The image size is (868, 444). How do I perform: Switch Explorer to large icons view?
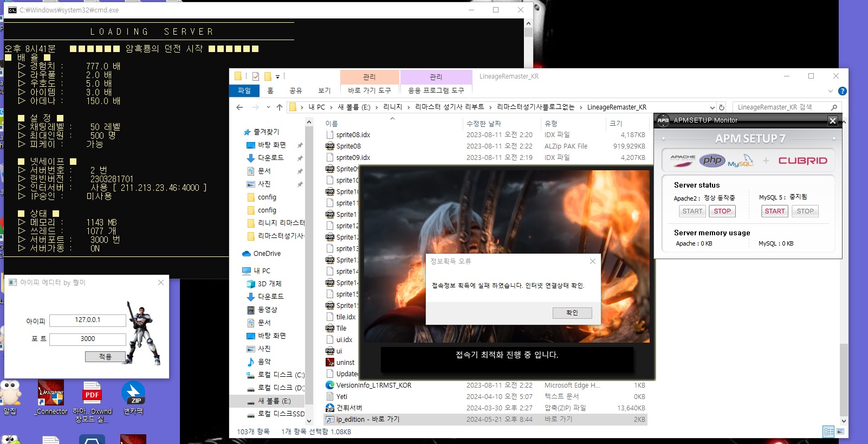(840, 432)
